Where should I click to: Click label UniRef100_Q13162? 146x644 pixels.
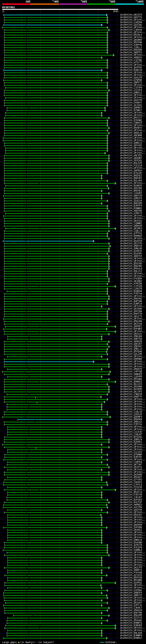point(131,105)
